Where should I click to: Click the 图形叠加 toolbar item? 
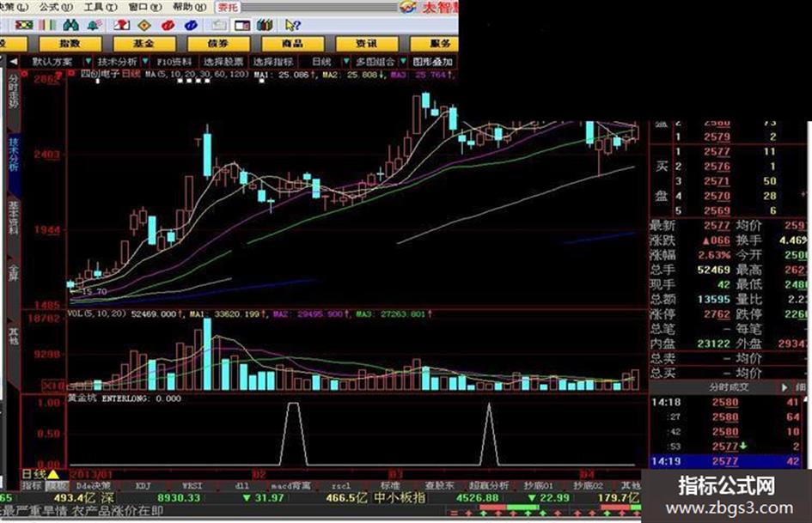click(x=433, y=62)
